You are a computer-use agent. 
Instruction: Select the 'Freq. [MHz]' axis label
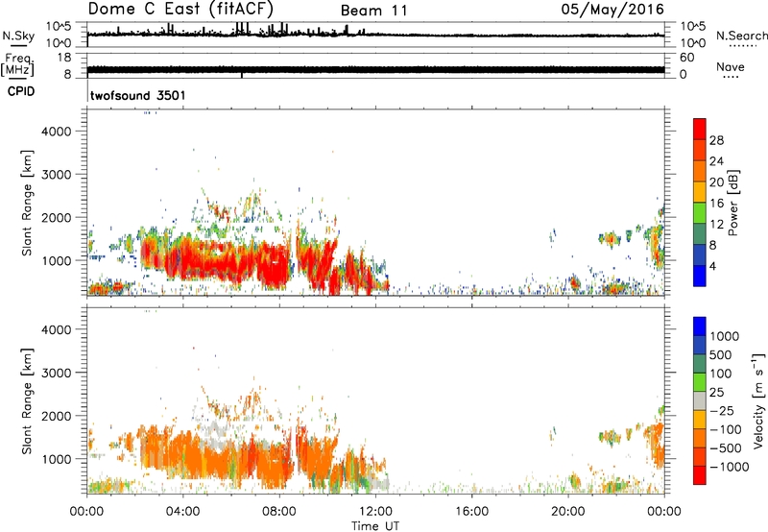pyautogui.click(x=17, y=65)
